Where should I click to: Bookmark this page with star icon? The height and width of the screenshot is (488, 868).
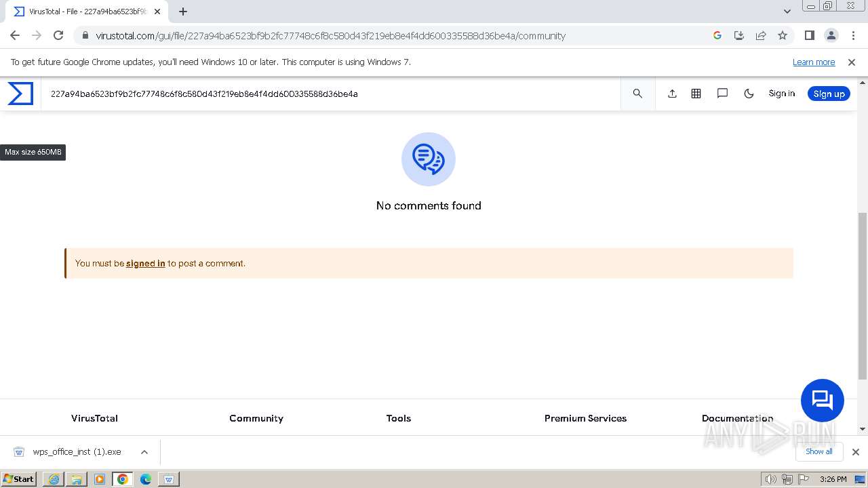[x=783, y=35]
